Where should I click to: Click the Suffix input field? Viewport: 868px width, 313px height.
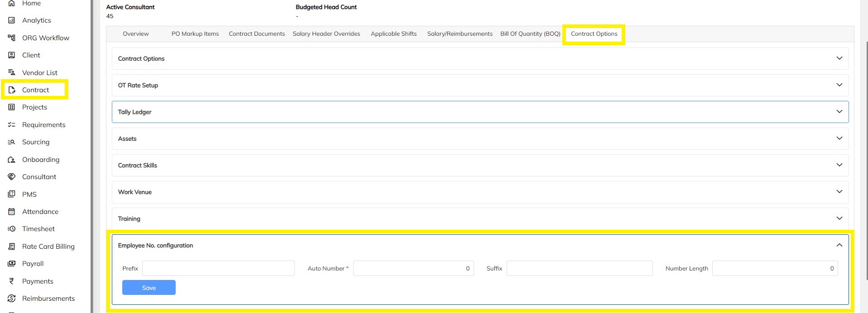click(x=580, y=268)
